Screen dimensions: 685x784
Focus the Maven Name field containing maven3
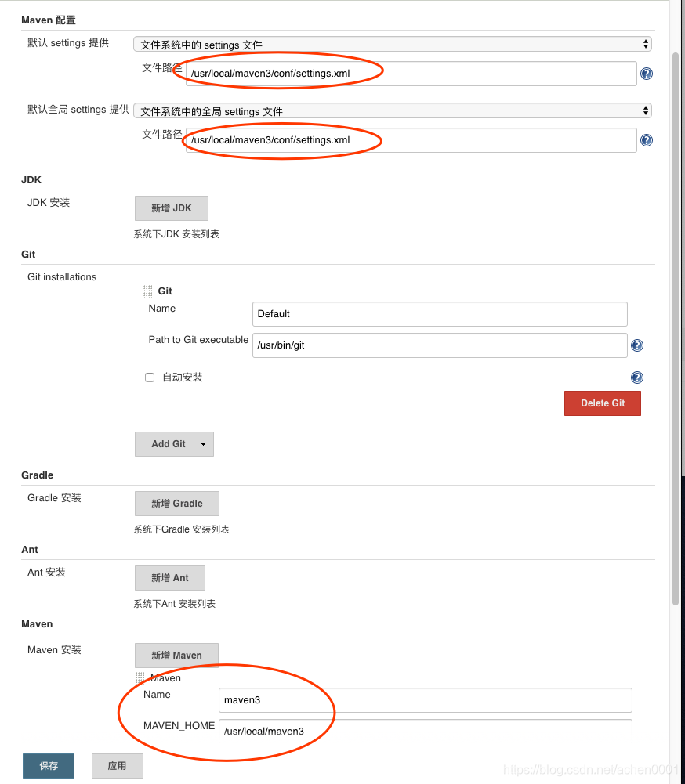coord(426,700)
